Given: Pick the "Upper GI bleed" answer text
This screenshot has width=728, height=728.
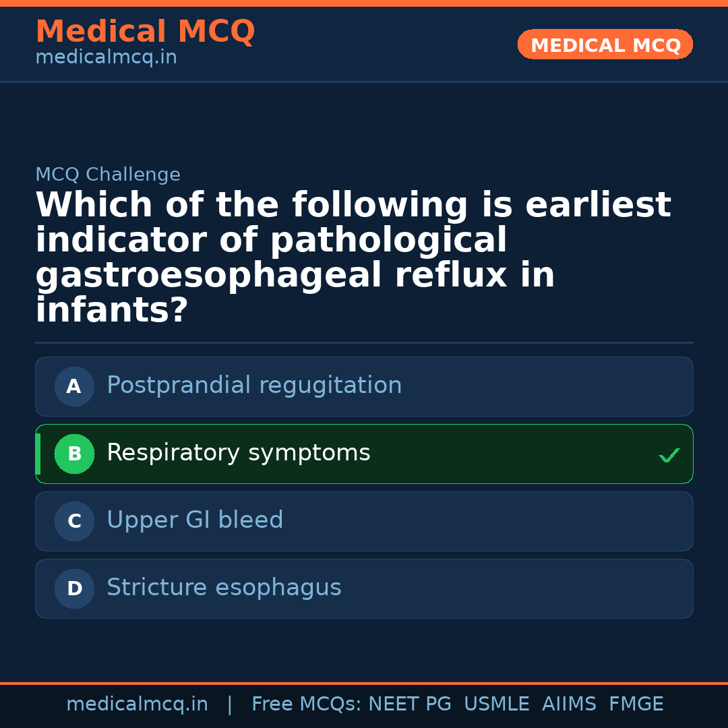Looking at the screenshot, I should coord(195,520).
